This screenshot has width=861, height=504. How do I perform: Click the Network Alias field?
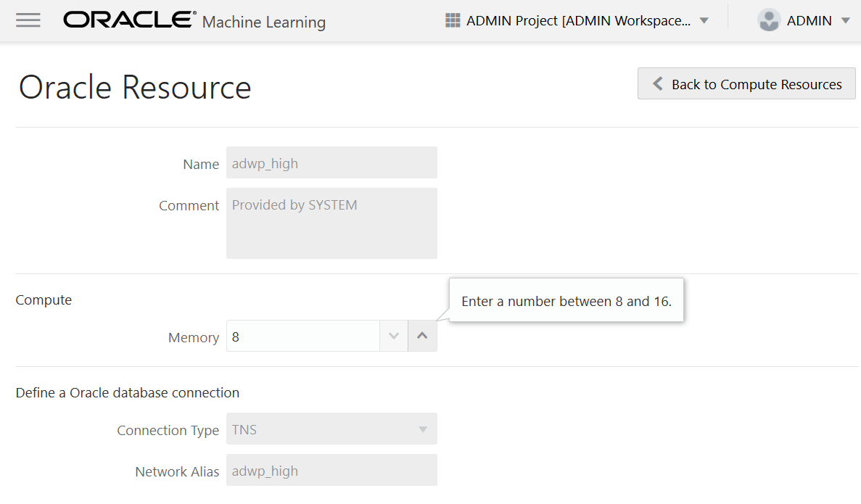(x=331, y=470)
